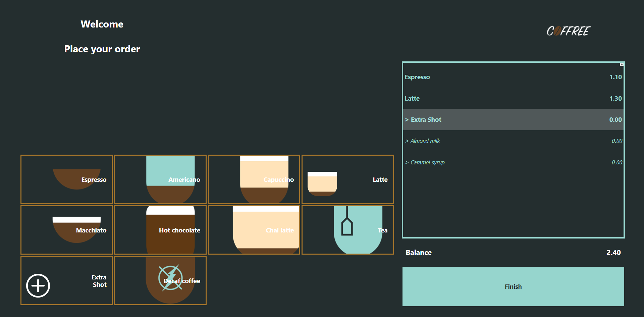The height and width of the screenshot is (317, 644).
Task: Click the small arrow atop the order list
Action: (x=622, y=64)
